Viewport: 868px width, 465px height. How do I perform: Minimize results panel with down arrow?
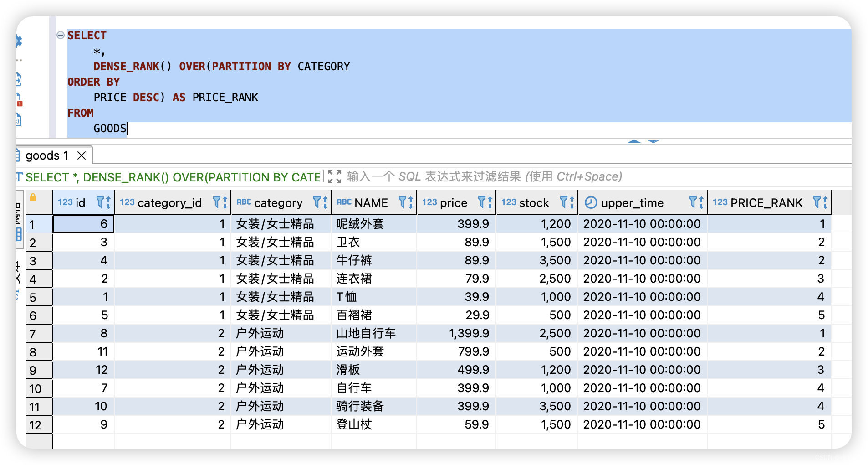(x=654, y=141)
